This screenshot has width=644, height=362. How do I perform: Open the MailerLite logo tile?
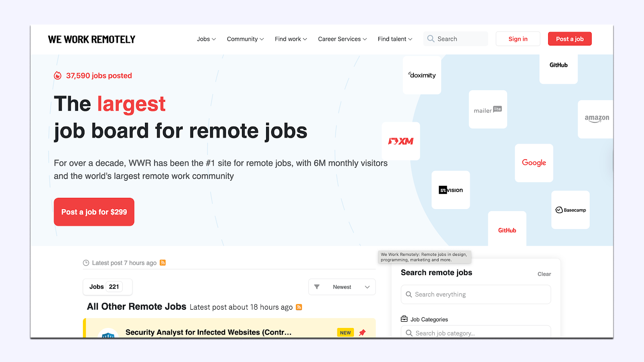(488, 109)
